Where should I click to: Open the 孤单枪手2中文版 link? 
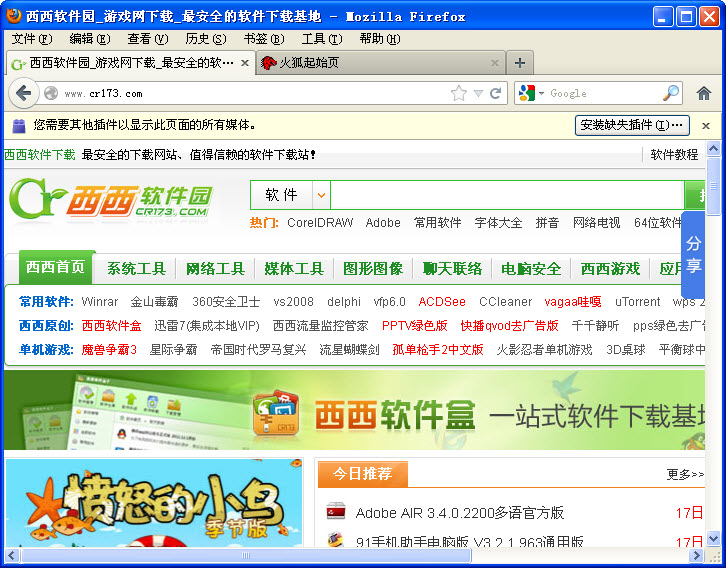pyautogui.click(x=438, y=350)
